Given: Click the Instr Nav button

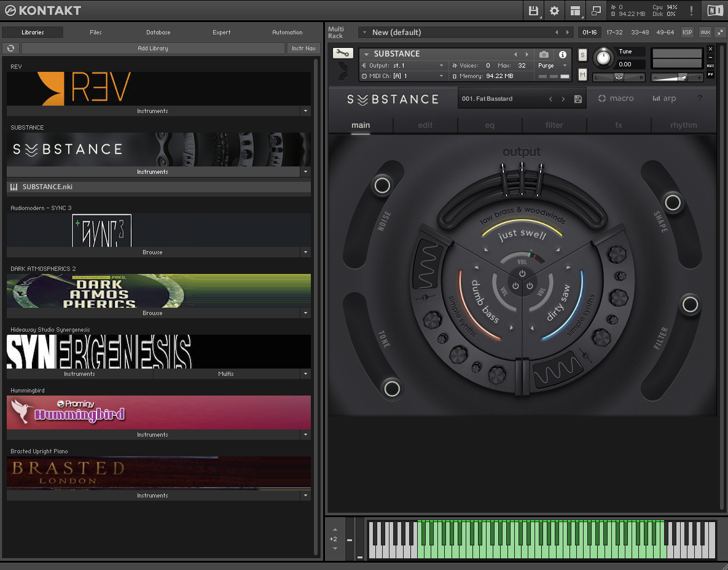Looking at the screenshot, I should click(x=303, y=49).
